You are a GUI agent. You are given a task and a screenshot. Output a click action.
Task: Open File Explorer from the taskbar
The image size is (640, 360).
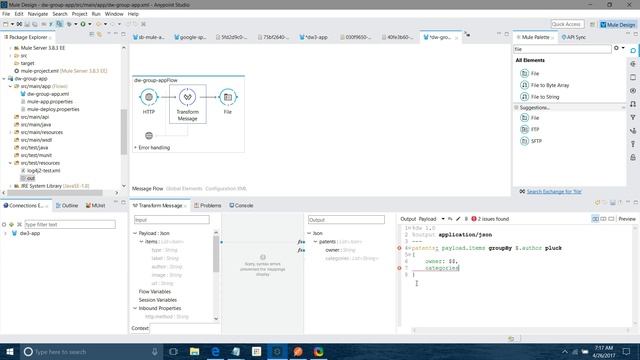[194, 351]
